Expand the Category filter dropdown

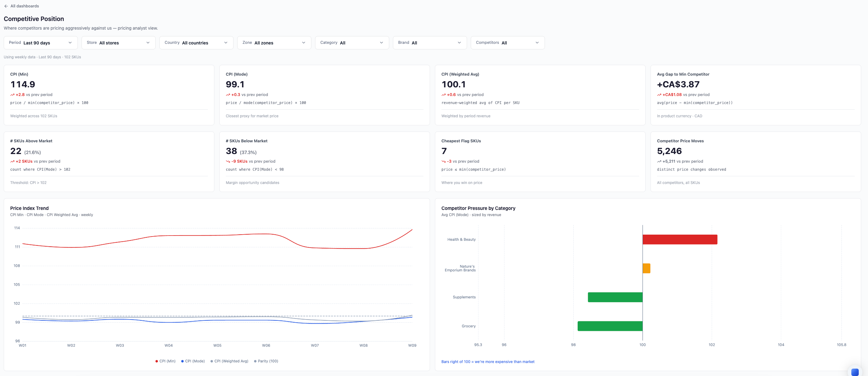point(352,43)
